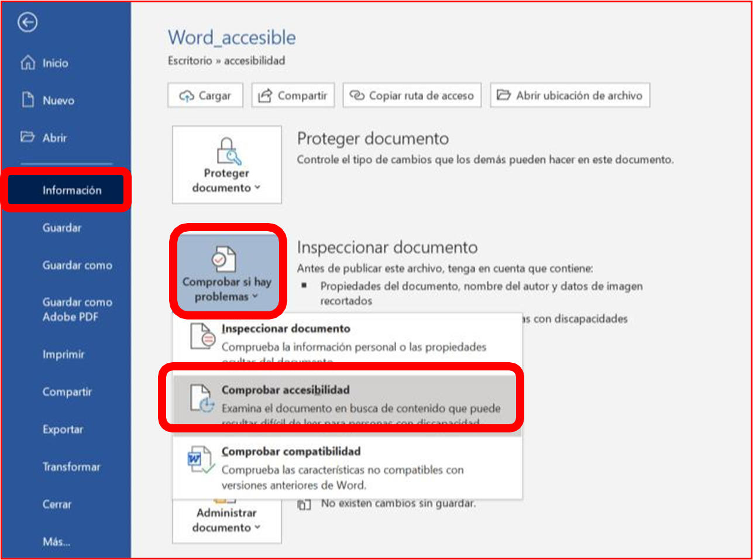Select the Información tab
753x560 pixels.
pyautogui.click(x=66, y=190)
